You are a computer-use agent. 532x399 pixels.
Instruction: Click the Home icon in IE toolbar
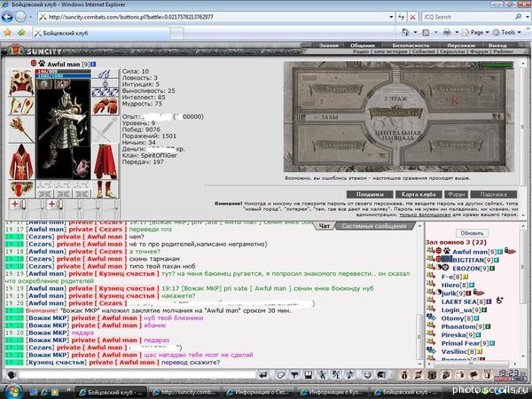coord(405,32)
